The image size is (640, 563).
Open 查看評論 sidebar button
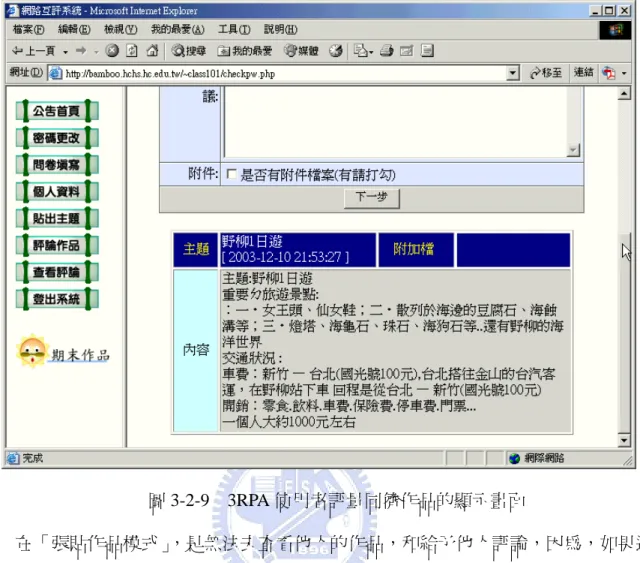pyautogui.click(x=57, y=272)
